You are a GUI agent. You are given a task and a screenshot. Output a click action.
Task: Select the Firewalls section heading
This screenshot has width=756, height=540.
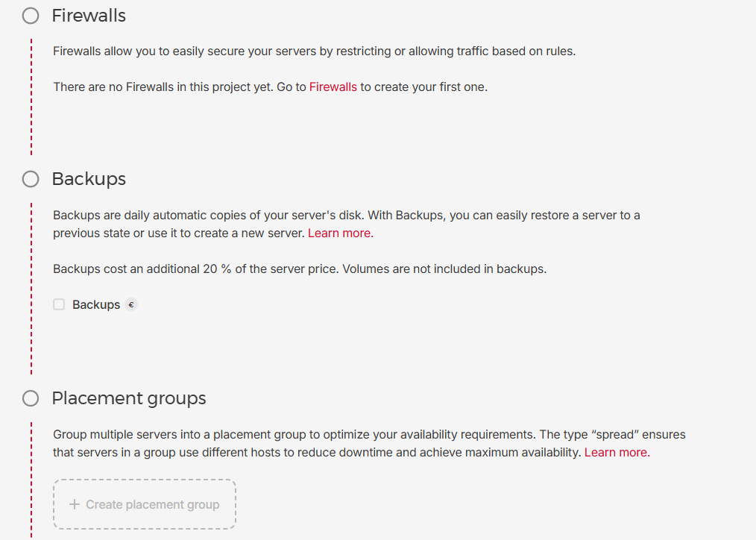point(89,16)
